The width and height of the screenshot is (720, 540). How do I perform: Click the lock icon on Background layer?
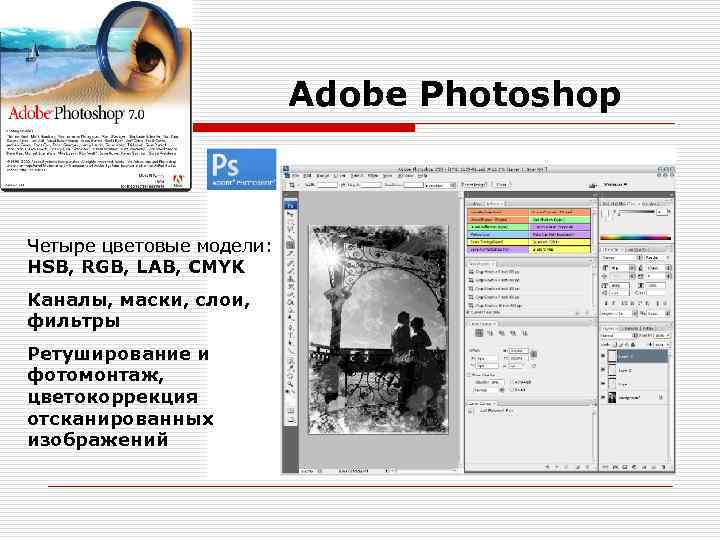(x=660, y=397)
